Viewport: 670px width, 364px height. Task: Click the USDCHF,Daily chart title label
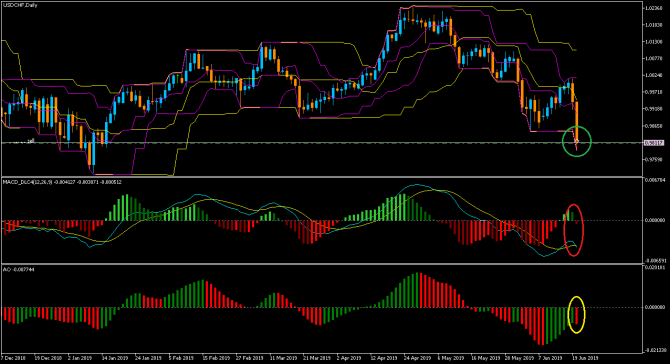click(20, 5)
